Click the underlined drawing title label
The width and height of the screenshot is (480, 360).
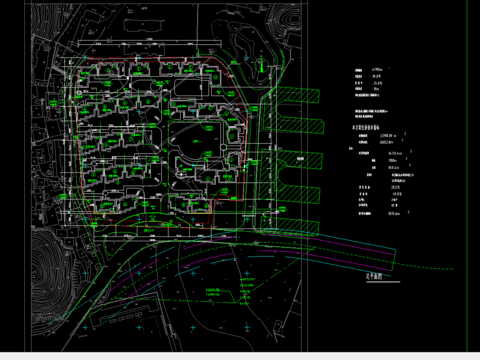click(374, 276)
